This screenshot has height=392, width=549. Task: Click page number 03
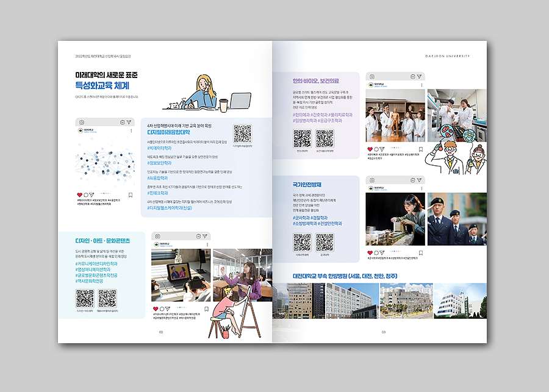click(384, 332)
